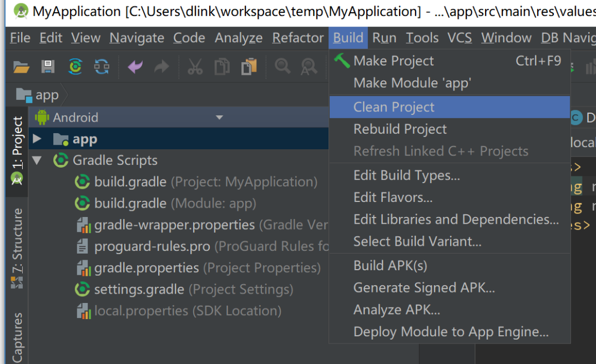Open the Android project view dropdown
The image size is (596, 364).
[219, 118]
